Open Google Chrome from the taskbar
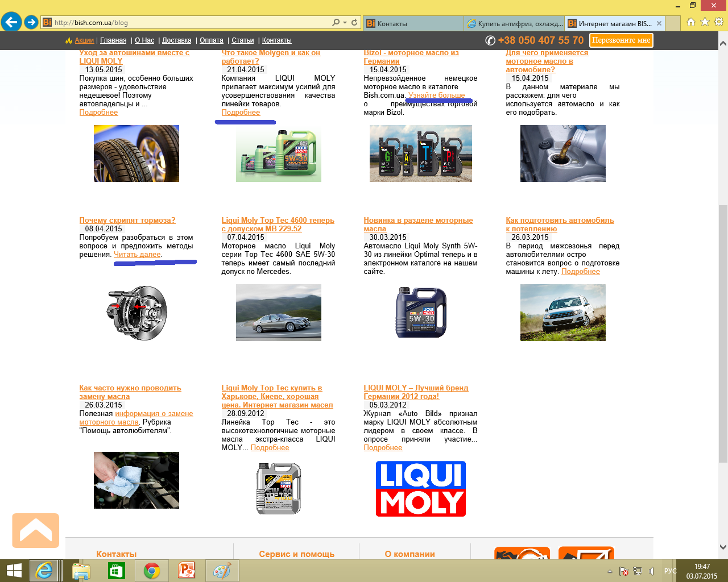 click(x=151, y=571)
